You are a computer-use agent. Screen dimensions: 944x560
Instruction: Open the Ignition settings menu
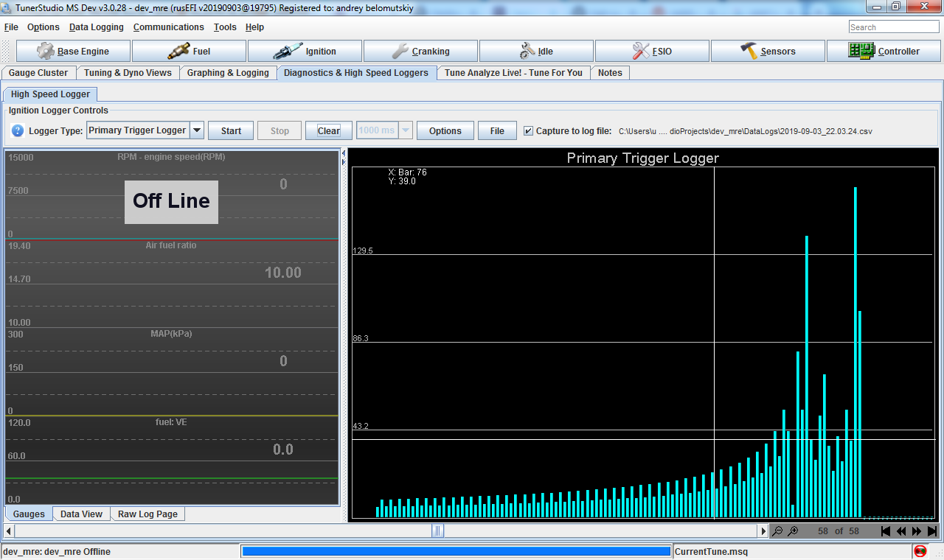pos(305,52)
